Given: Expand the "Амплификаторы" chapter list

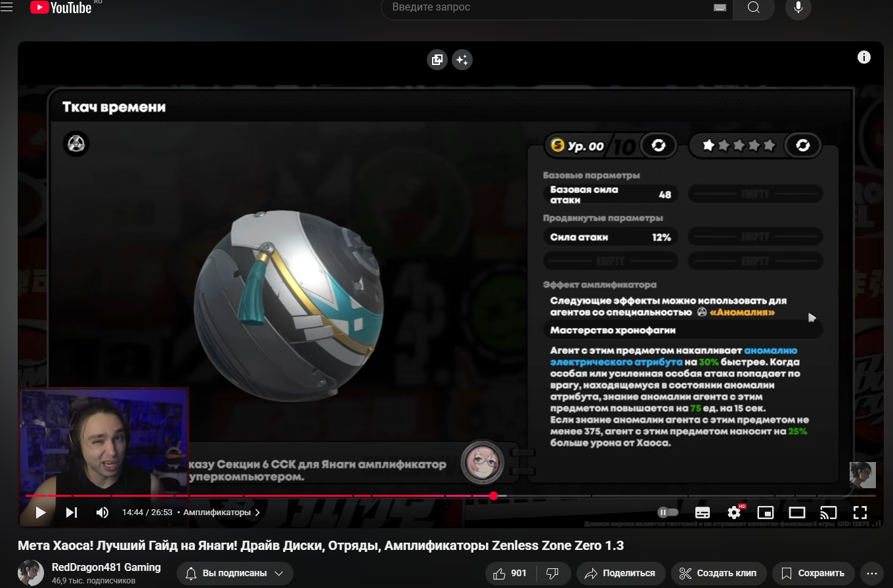Looking at the screenshot, I should coord(222,513).
